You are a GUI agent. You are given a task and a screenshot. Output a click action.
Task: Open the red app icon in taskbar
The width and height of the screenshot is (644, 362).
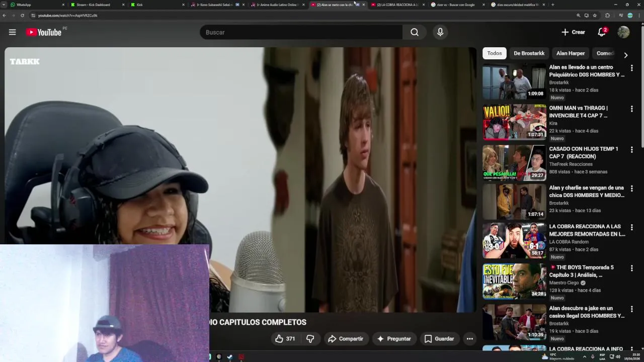click(241, 356)
